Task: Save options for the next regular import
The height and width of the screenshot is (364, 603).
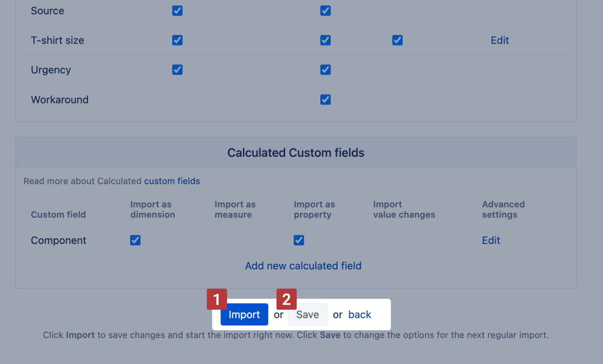Action: 307,314
